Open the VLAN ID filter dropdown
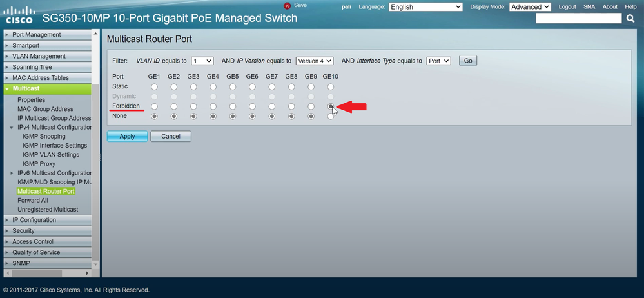The height and width of the screenshot is (298, 644). click(202, 61)
